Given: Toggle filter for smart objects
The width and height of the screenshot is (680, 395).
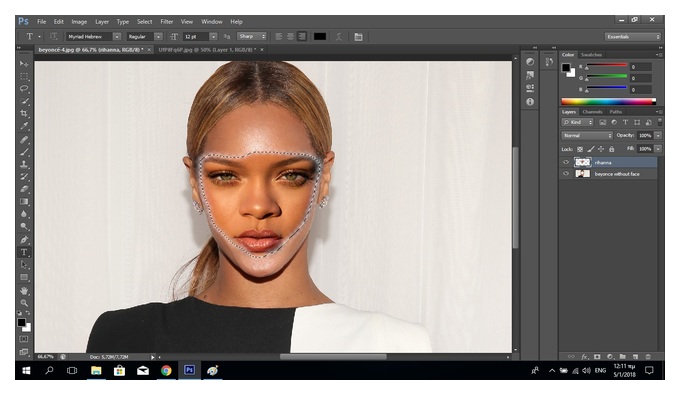Looking at the screenshot, I should 648,123.
